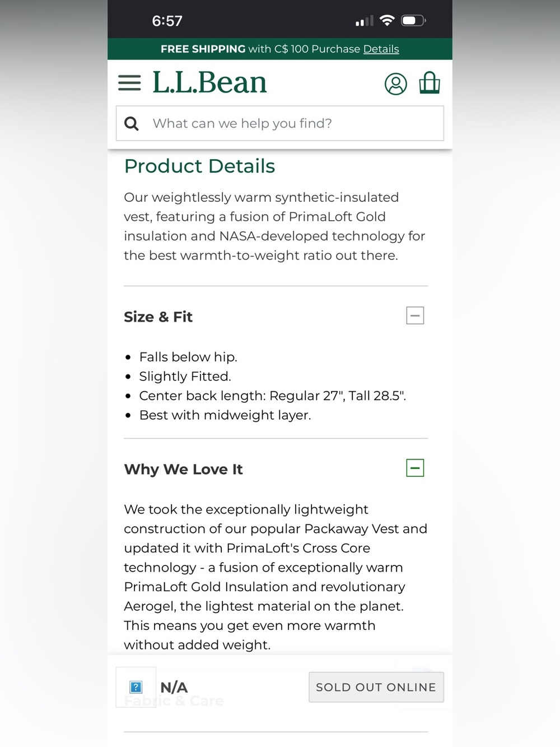Screen dimensions: 560x747
Task: Open the shopping bag cart
Action: click(430, 82)
